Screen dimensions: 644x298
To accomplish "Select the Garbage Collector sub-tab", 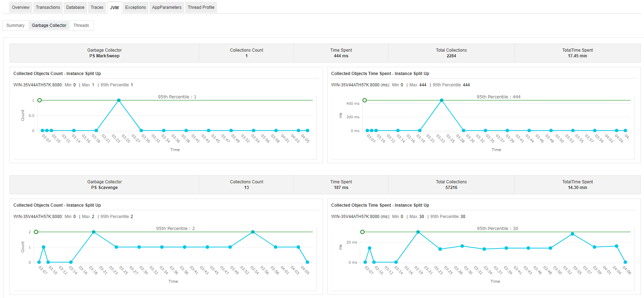I will pyautogui.click(x=49, y=25).
